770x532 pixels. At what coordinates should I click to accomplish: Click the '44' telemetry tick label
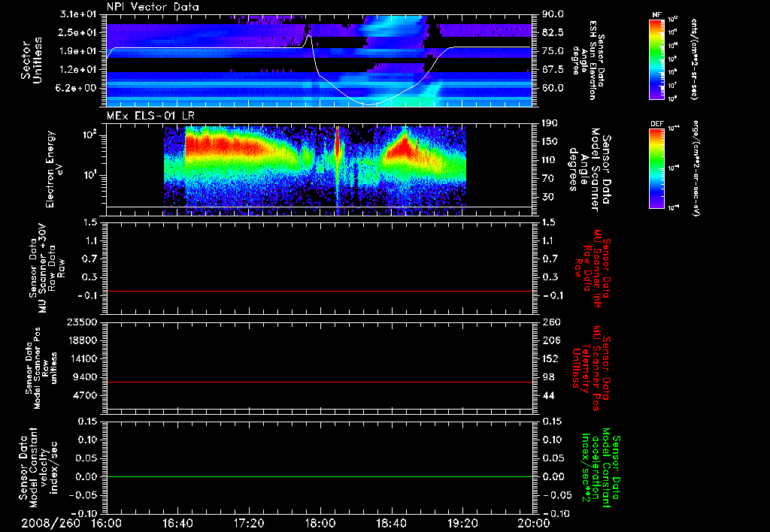[x=547, y=396]
